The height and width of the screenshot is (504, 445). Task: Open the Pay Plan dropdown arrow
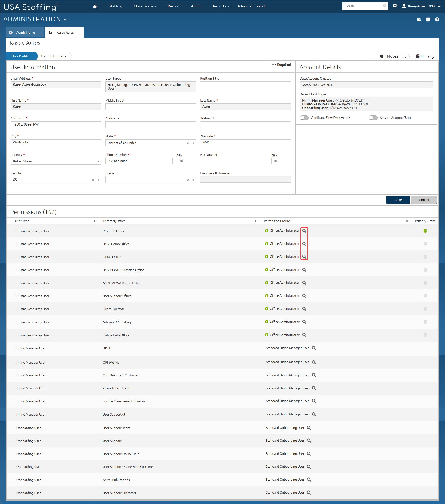point(99,180)
